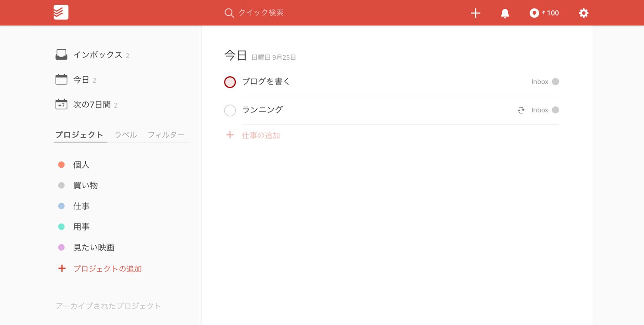Viewport: 644px width, 325px height.
Task: Complete the task ブログを書く checkbox
Action: 230,82
